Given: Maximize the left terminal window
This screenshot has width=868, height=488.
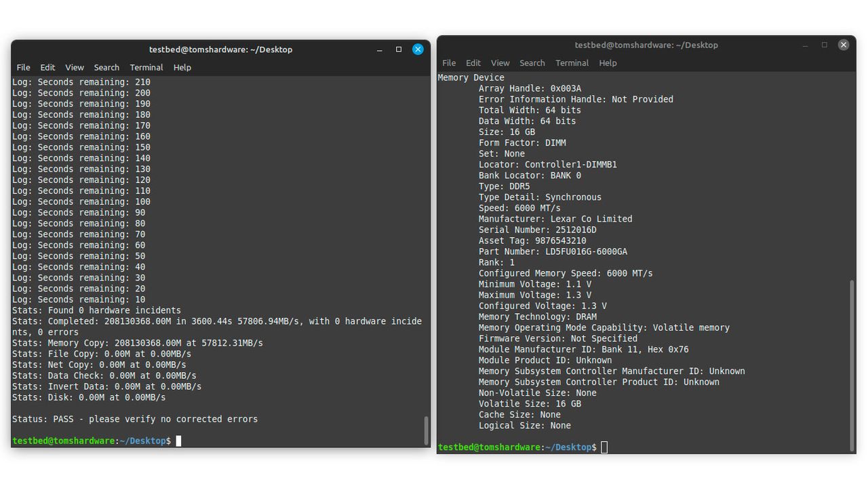Looking at the screenshot, I should click(399, 49).
